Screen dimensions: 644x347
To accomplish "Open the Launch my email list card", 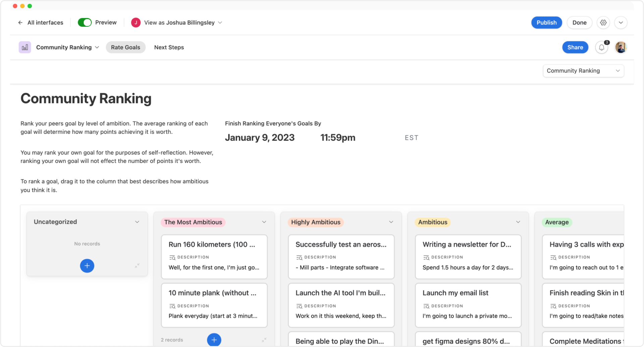I will tap(468, 305).
